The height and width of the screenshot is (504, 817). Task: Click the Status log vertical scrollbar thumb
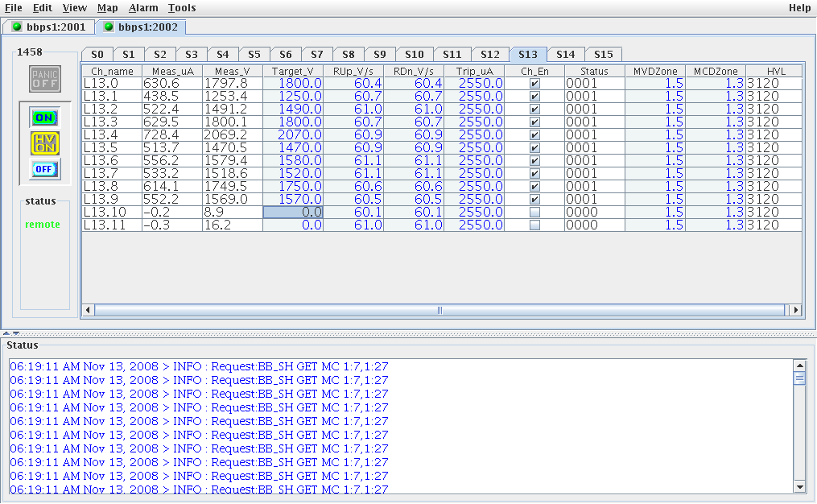[799, 378]
